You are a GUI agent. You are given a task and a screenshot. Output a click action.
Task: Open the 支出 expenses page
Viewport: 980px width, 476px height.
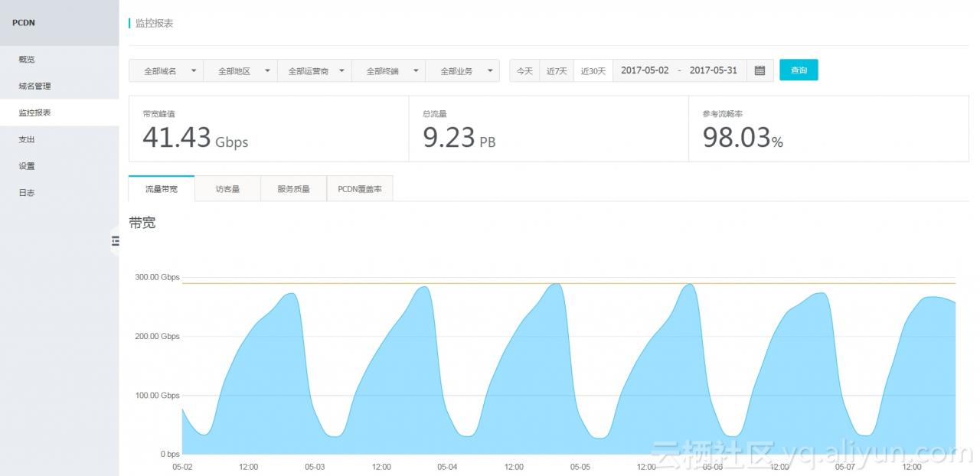click(x=25, y=139)
